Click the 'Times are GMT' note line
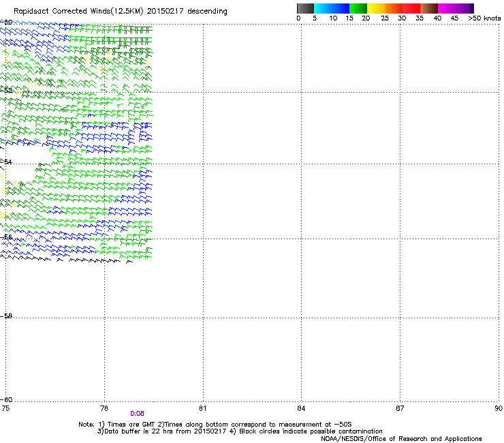Image resolution: width=504 pixels, height=443 pixels. coord(215,425)
